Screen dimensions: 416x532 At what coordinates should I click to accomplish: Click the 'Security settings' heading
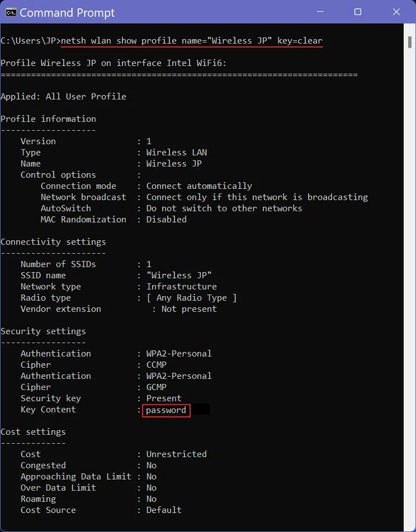[x=43, y=331]
